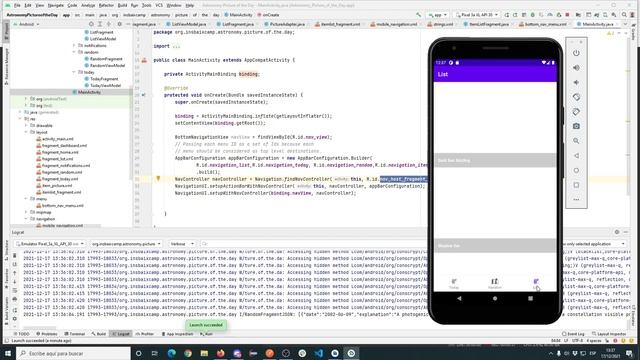Collapse the layout folder in tree
Viewport: 640px width, 360px height.
tap(26, 132)
